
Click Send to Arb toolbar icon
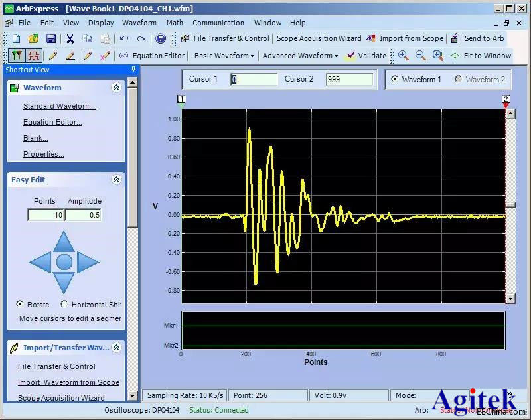pyautogui.click(x=455, y=38)
